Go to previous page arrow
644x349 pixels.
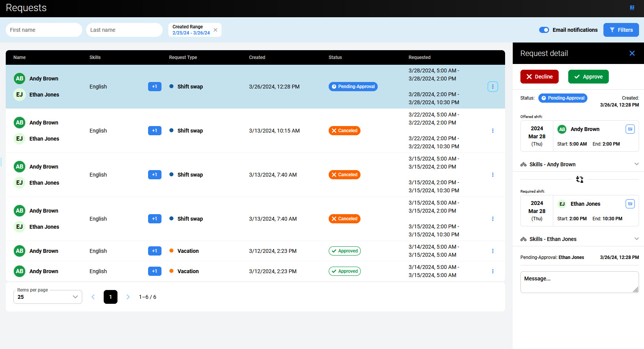(x=93, y=297)
